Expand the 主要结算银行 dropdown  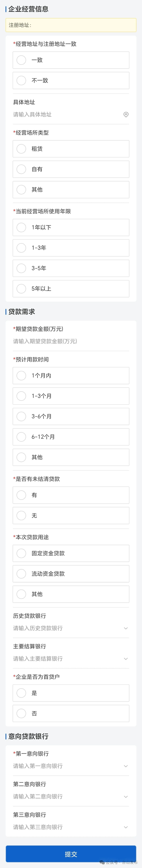tap(71, 659)
